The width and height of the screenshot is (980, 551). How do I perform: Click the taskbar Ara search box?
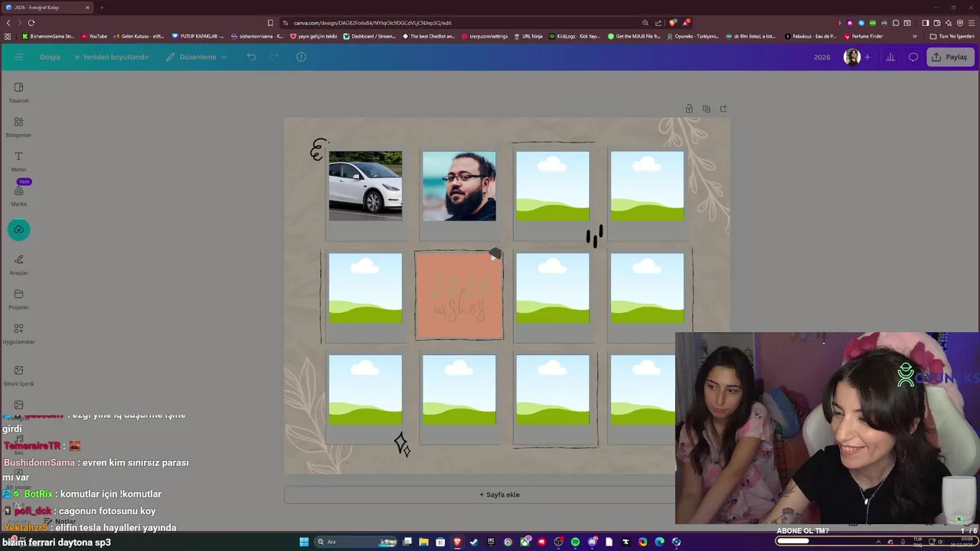[x=355, y=542]
